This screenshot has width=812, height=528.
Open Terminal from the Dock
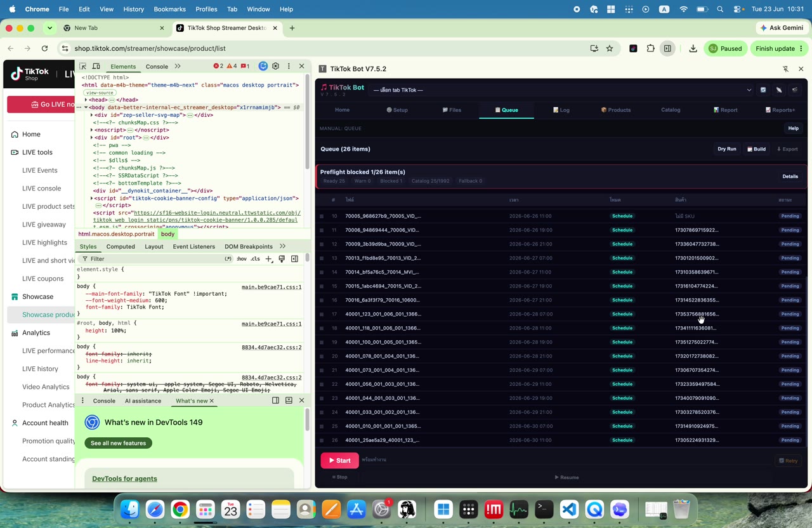point(544,509)
